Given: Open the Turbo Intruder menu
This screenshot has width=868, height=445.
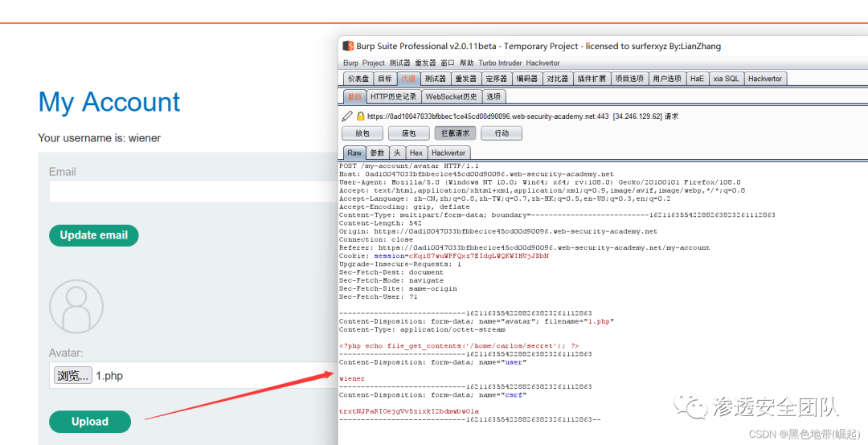Looking at the screenshot, I should pos(501,63).
